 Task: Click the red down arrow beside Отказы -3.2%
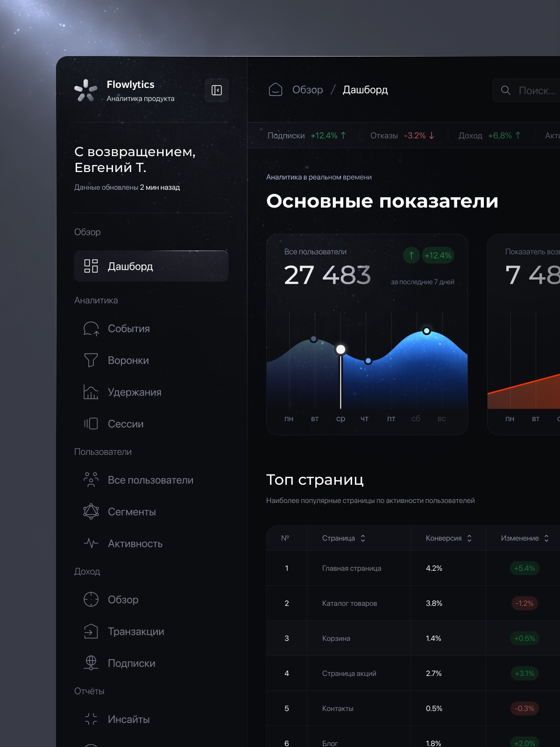pyautogui.click(x=432, y=136)
